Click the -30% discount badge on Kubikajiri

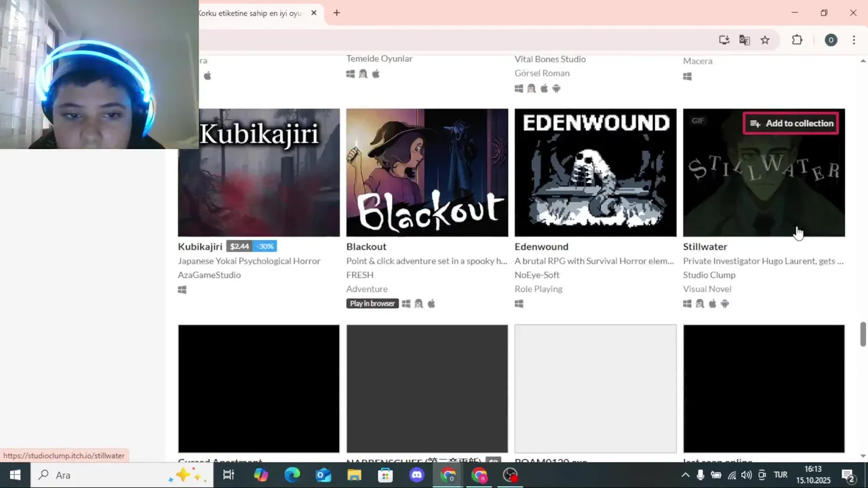pos(264,247)
